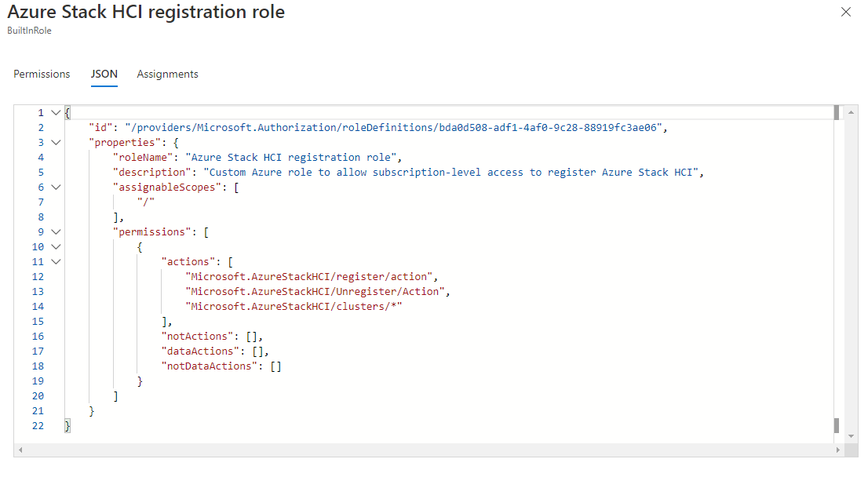Viewport: 868px width, 488px height.
Task: Switch to the Permissions tab
Action: [x=42, y=74]
